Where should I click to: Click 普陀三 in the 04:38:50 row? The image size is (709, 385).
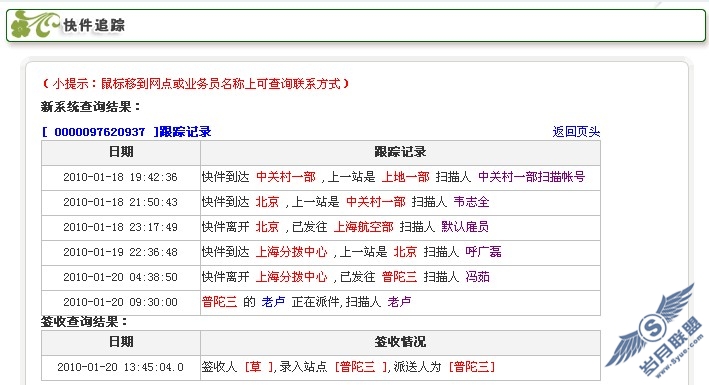[399, 276]
